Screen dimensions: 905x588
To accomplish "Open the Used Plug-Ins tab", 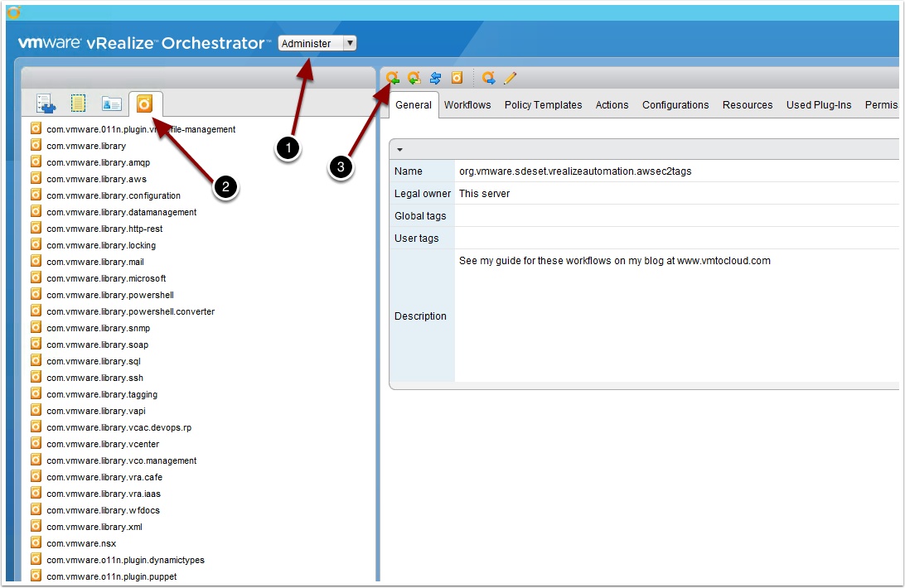I will pos(819,105).
